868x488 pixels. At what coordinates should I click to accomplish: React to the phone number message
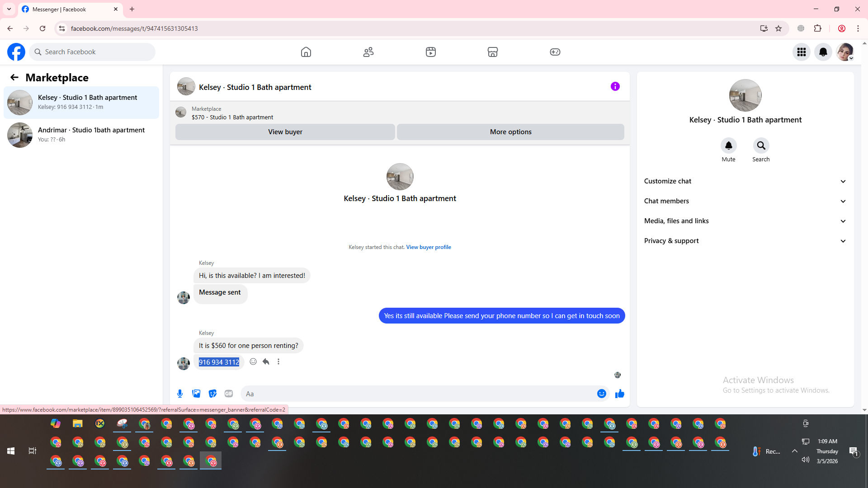coord(253,361)
